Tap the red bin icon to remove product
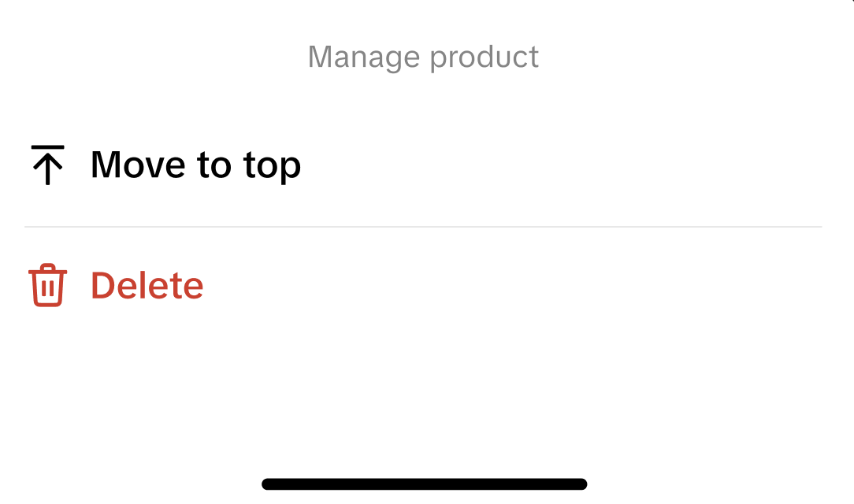Image resolution: width=854 pixels, height=504 pixels. click(x=47, y=285)
